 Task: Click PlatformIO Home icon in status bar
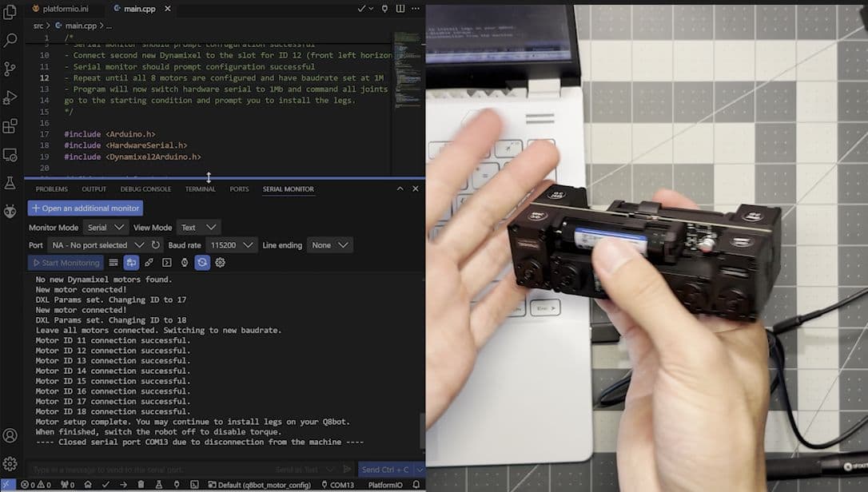click(87, 485)
